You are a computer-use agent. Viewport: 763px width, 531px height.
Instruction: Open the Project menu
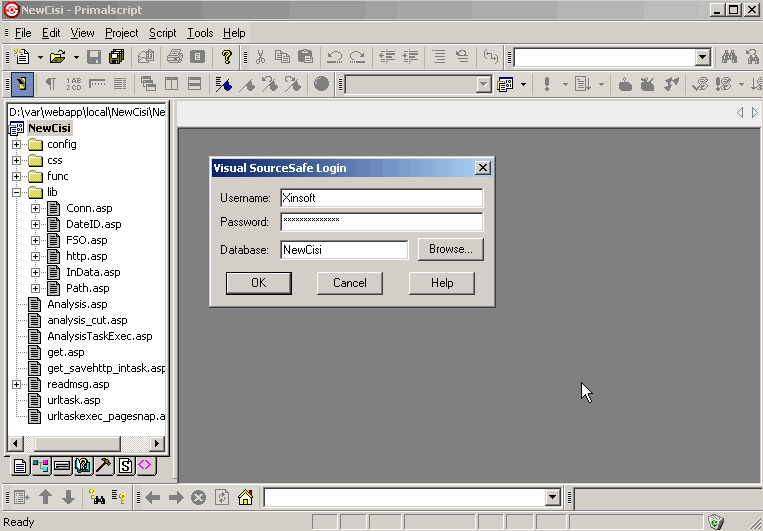point(122,33)
